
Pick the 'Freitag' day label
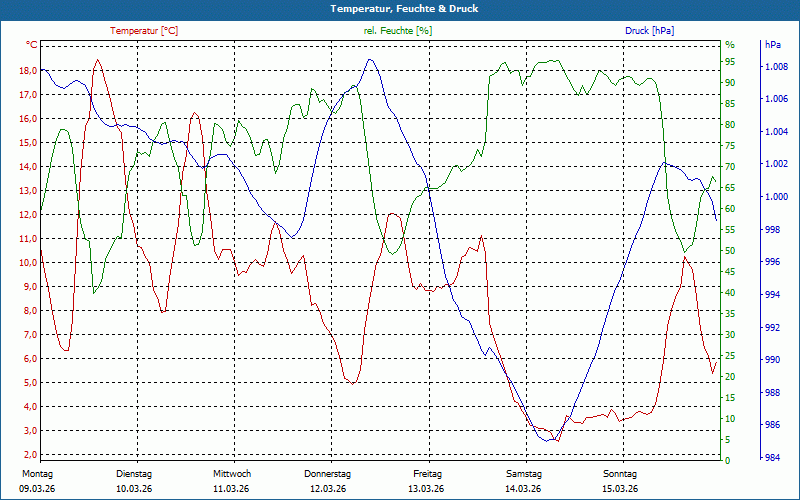(427, 473)
